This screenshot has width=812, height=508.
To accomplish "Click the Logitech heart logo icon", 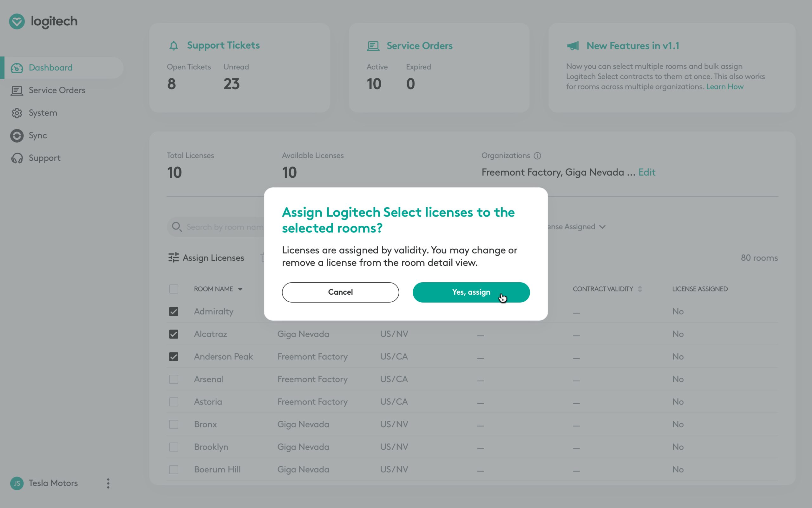I will click(x=17, y=22).
